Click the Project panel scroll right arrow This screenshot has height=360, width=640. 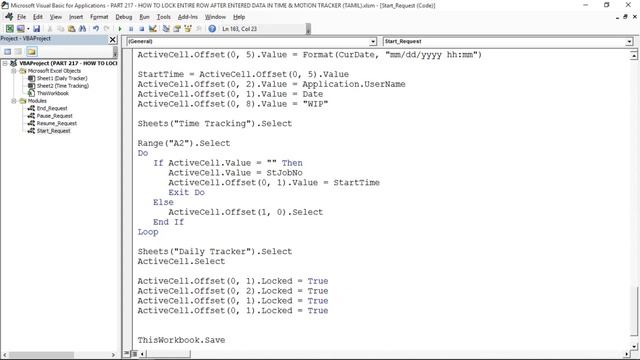pos(113,355)
